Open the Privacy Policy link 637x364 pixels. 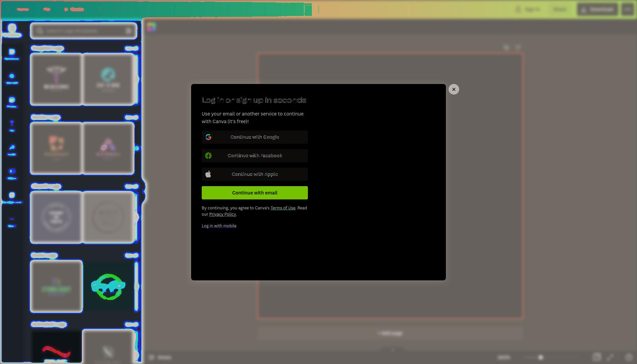(222, 214)
